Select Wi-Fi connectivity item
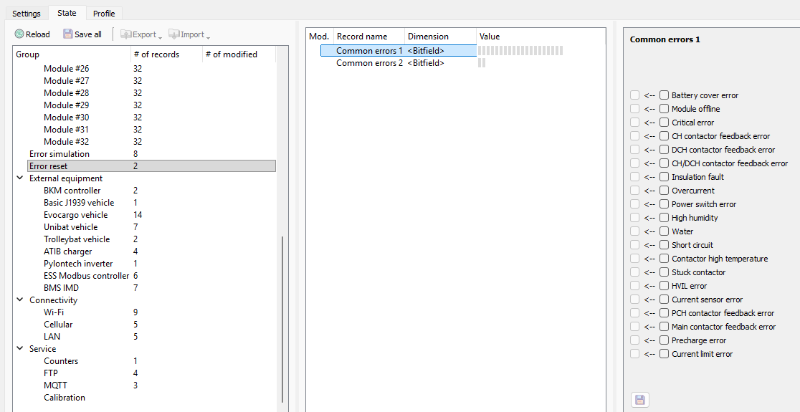 coord(54,312)
